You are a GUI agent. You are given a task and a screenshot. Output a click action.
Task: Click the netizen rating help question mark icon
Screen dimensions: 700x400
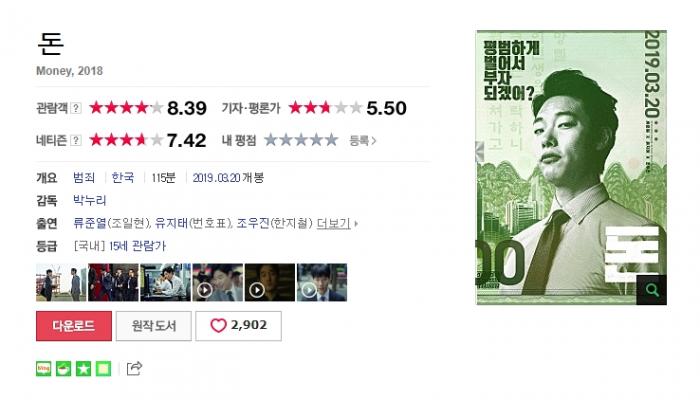click(x=76, y=140)
